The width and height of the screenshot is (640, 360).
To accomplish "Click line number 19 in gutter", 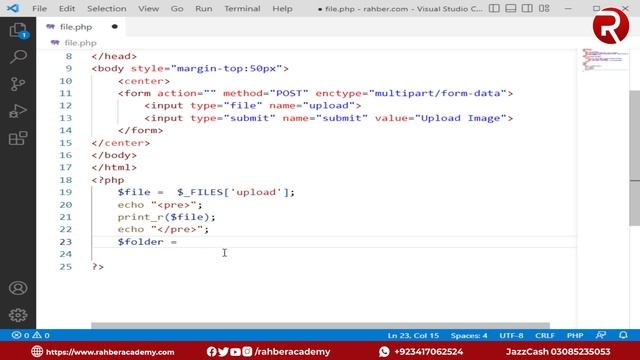I will 65,192.
